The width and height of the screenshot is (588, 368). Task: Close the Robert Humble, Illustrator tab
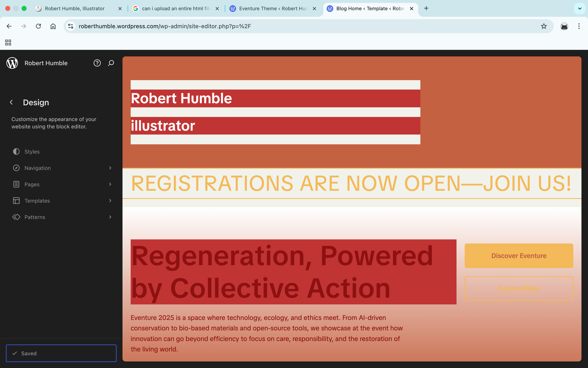[x=120, y=9]
